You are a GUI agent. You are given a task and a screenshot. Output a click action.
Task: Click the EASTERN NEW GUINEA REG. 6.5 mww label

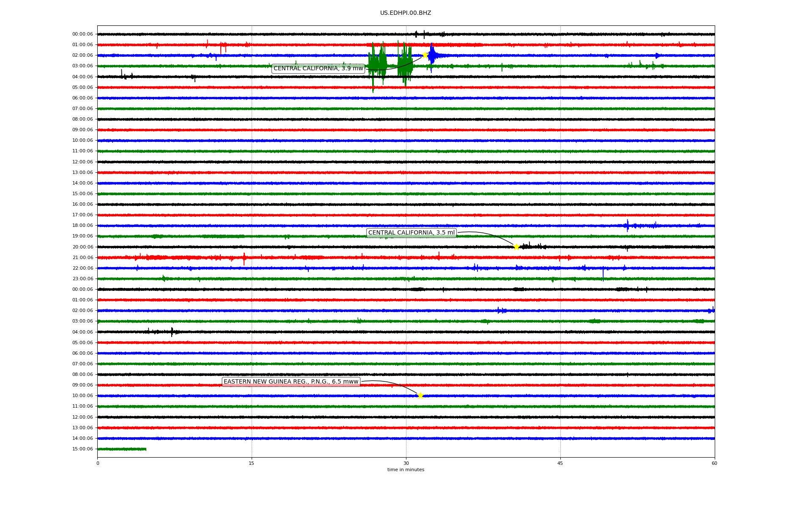point(291,382)
